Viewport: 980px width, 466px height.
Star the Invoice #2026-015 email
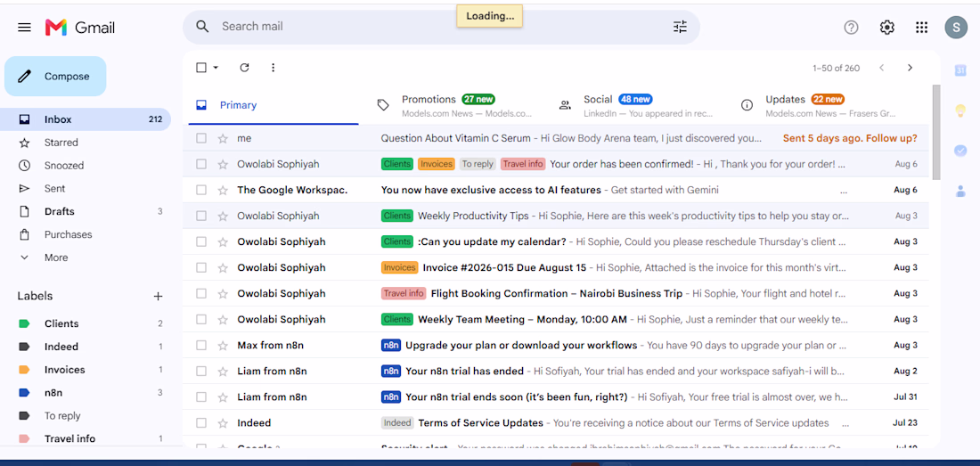(x=223, y=267)
